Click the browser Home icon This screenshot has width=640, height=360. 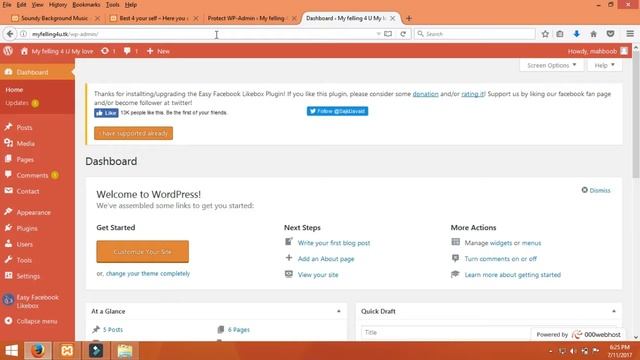point(593,34)
